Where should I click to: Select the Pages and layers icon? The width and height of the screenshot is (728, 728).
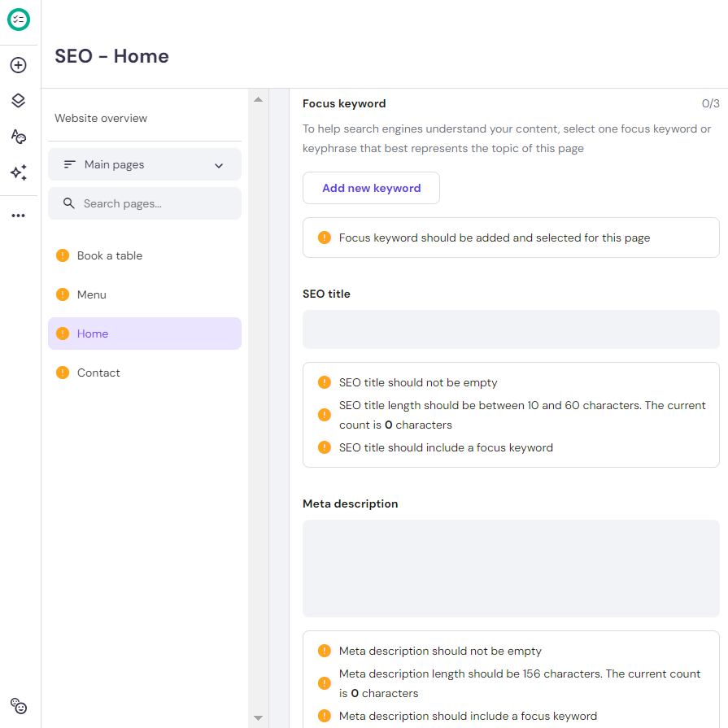click(18, 100)
